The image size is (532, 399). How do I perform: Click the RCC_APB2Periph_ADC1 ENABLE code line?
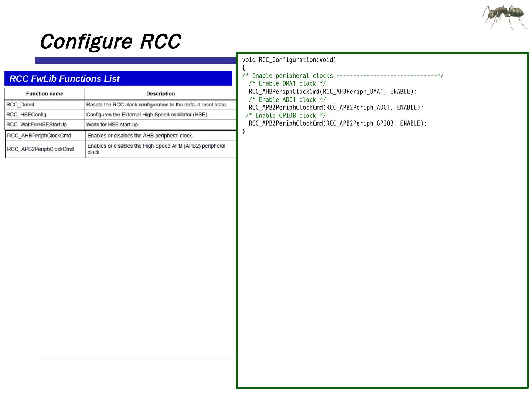coord(336,108)
